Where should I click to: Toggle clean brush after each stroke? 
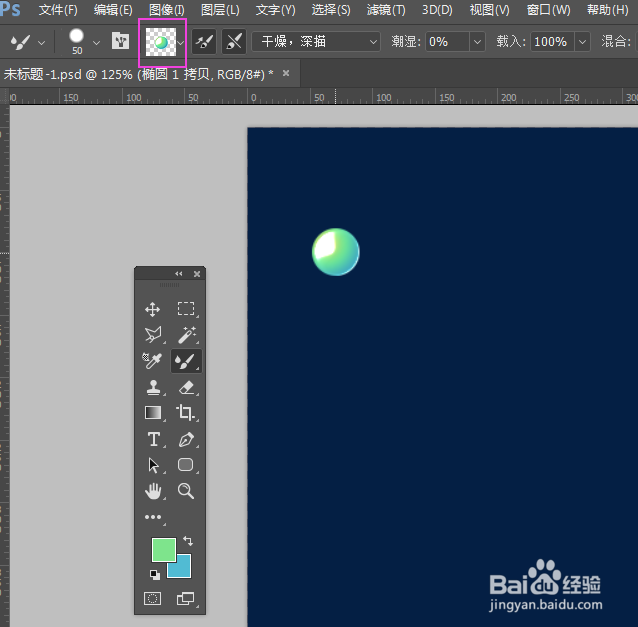(234, 42)
